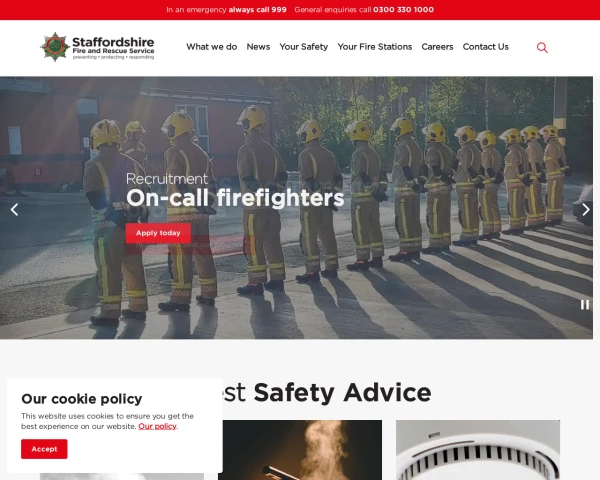The height and width of the screenshot is (480, 600).
Task: Call the 0300 330 1000 enquiries number
Action: pyautogui.click(x=403, y=10)
